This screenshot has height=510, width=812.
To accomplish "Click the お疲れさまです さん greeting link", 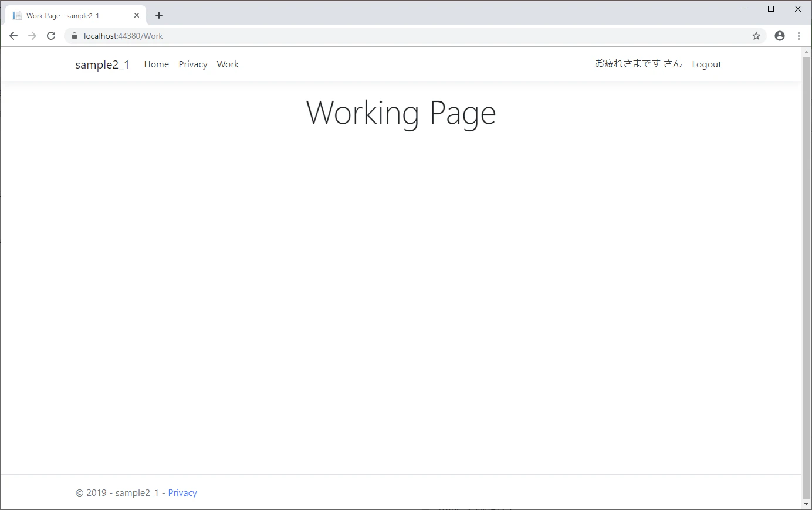I will click(638, 64).
